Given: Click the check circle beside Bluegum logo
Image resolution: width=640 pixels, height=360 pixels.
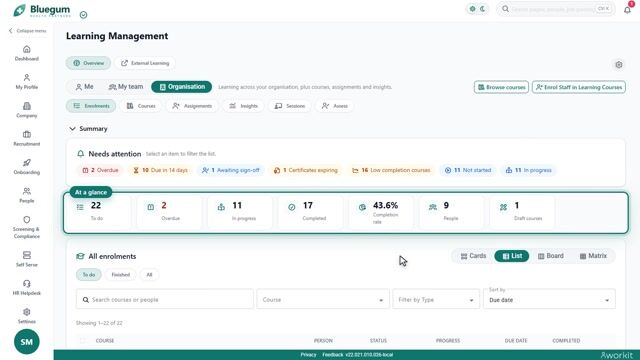Looking at the screenshot, I should (83, 15).
